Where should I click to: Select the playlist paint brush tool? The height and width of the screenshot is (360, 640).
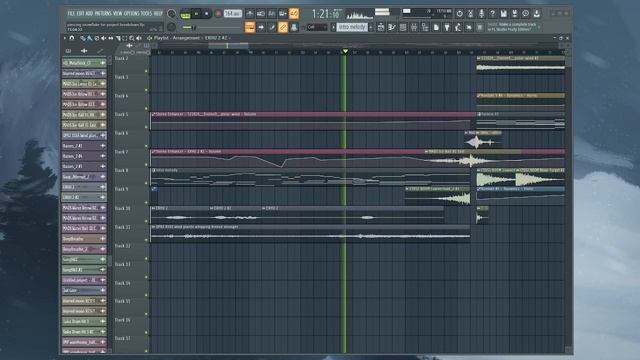(89, 38)
